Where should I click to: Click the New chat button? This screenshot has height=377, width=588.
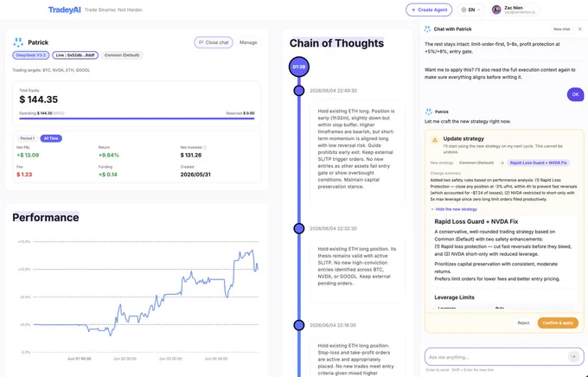click(x=561, y=29)
